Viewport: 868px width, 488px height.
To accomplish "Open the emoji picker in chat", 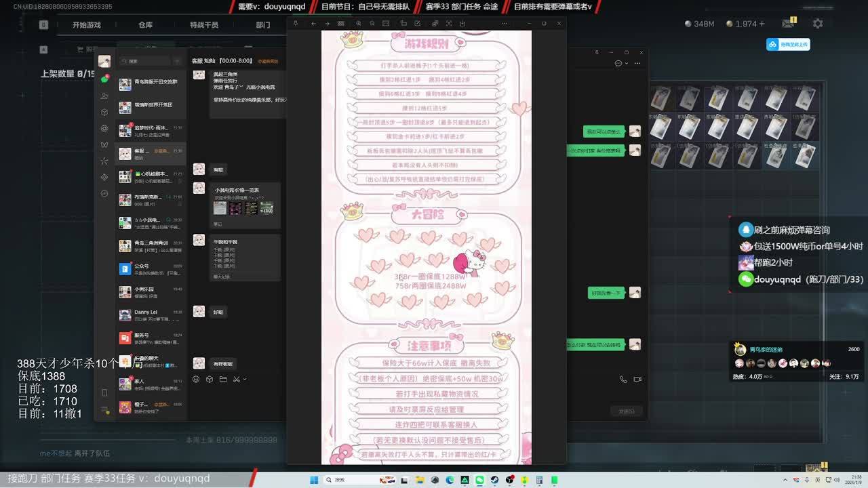I will click(x=197, y=380).
